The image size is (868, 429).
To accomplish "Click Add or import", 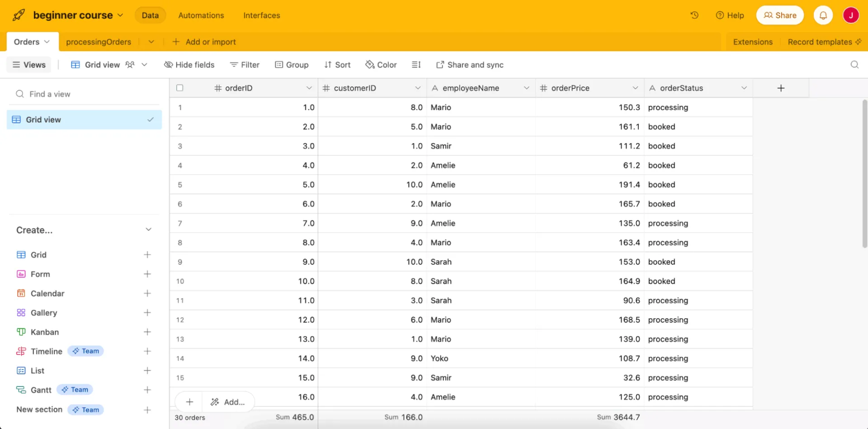I will 204,42.
